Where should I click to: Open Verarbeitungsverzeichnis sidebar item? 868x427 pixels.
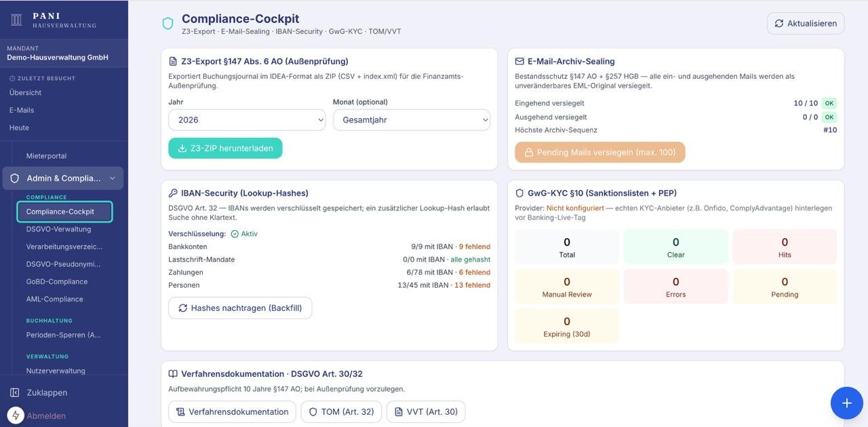64,246
